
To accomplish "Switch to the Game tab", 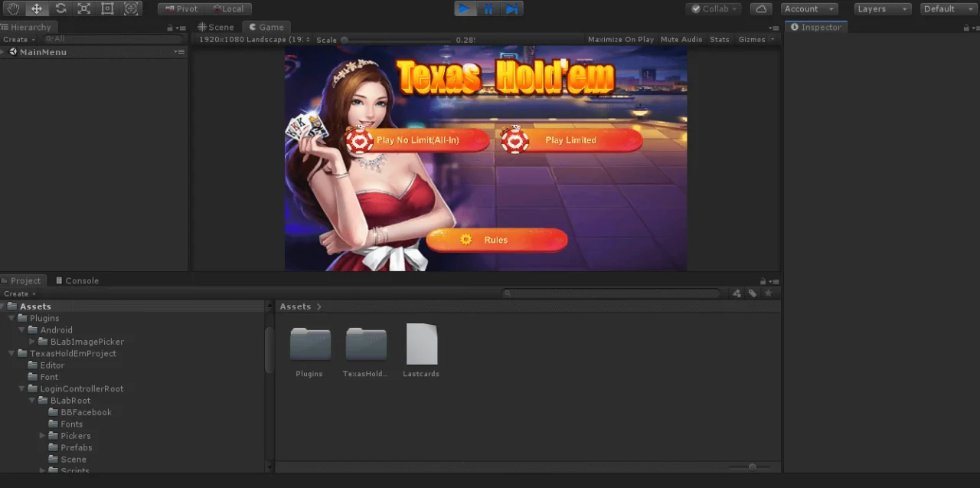I will (266, 27).
